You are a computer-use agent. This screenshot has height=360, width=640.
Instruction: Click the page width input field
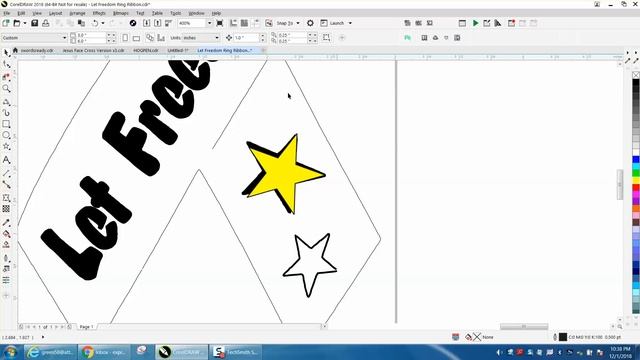click(x=91, y=36)
